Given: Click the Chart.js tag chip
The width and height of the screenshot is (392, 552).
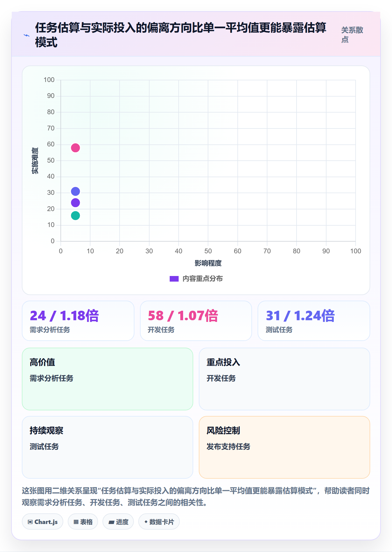Looking at the screenshot, I should 43,522.
